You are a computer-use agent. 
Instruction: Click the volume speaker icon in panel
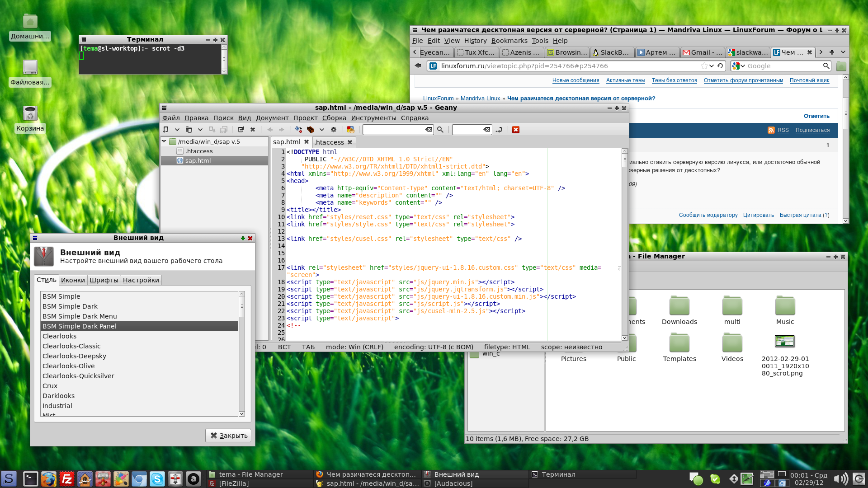click(x=840, y=479)
